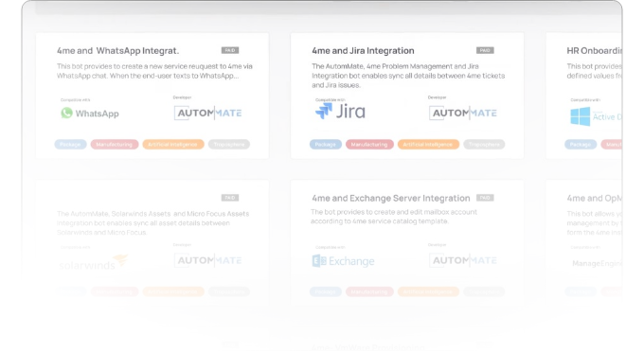Image resolution: width=644 pixels, height=351 pixels.
Task: Open the 4me and WhatsApp Integrat. card title
Action: (117, 51)
